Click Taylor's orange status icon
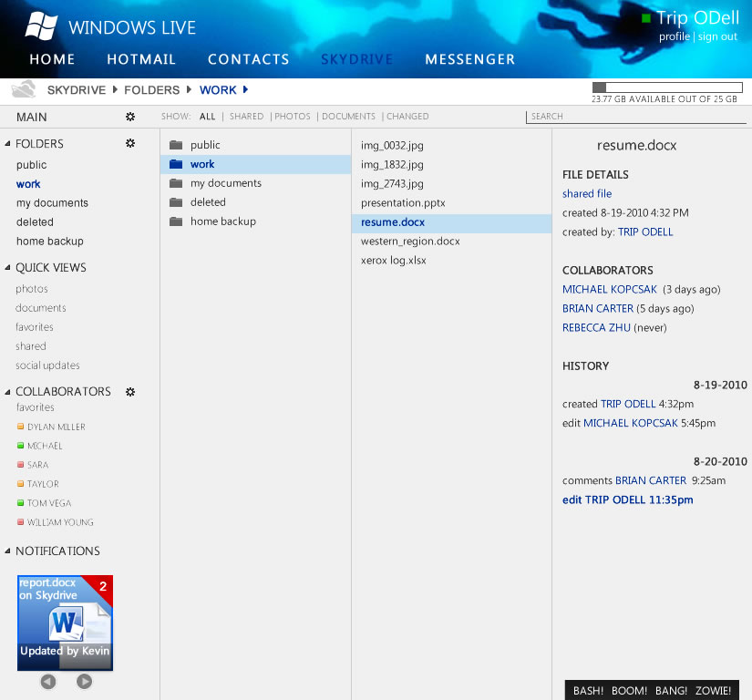The width and height of the screenshot is (752, 700). (x=20, y=484)
